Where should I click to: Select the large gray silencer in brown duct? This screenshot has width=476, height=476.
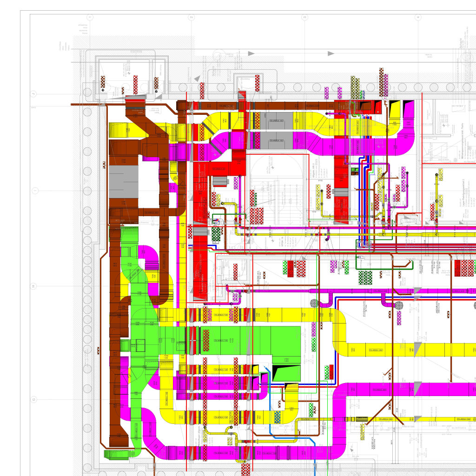pos(123,182)
